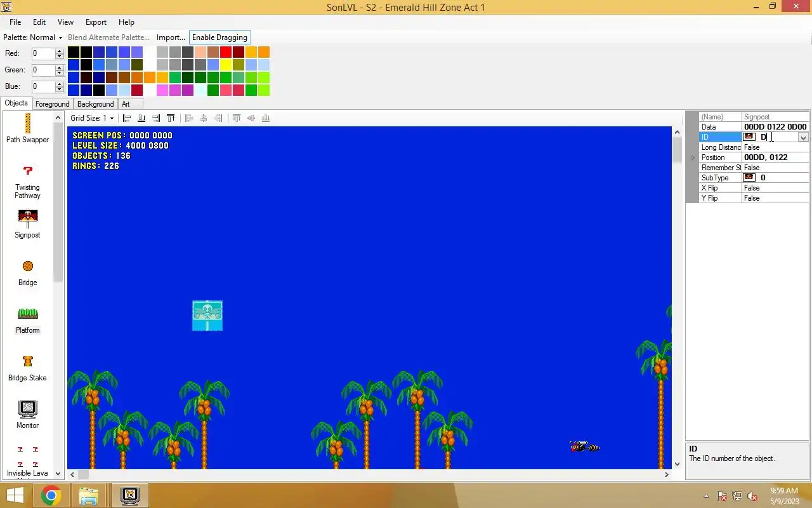812x508 pixels.
Task: Click the ID property object thumbnail
Action: pyautogui.click(x=749, y=137)
